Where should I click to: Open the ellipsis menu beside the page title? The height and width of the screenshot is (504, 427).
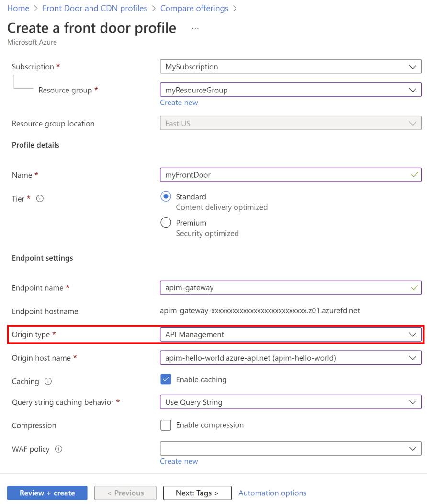tap(195, 28)
